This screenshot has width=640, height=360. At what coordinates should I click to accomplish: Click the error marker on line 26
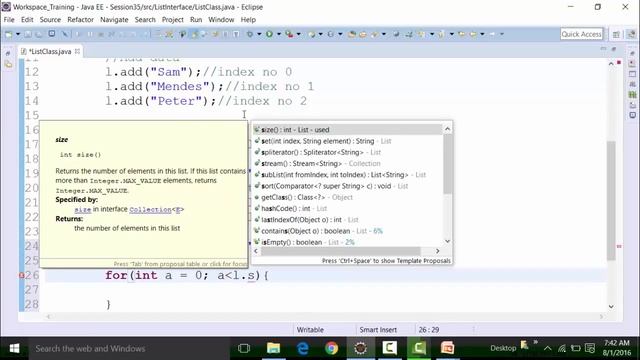(x=22, y=276)
